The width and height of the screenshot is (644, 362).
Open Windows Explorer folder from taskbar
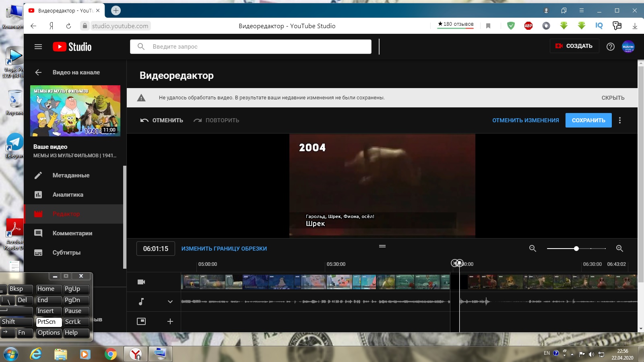pyautogui.click(x=61, y=354)
